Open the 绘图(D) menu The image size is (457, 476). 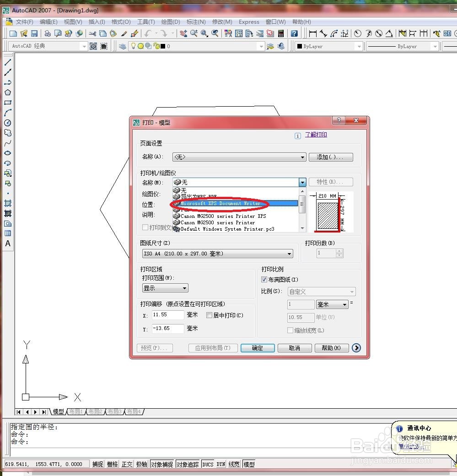171,22
